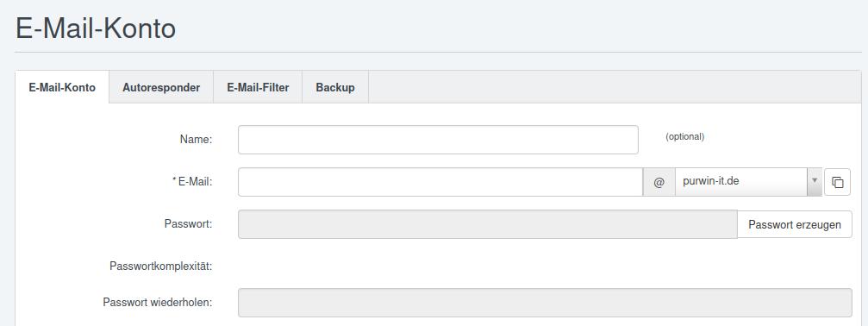Screen dimensions: 868x326
Task: Click the small arrow of the domain selector
Action: click(x=815, y=181)
